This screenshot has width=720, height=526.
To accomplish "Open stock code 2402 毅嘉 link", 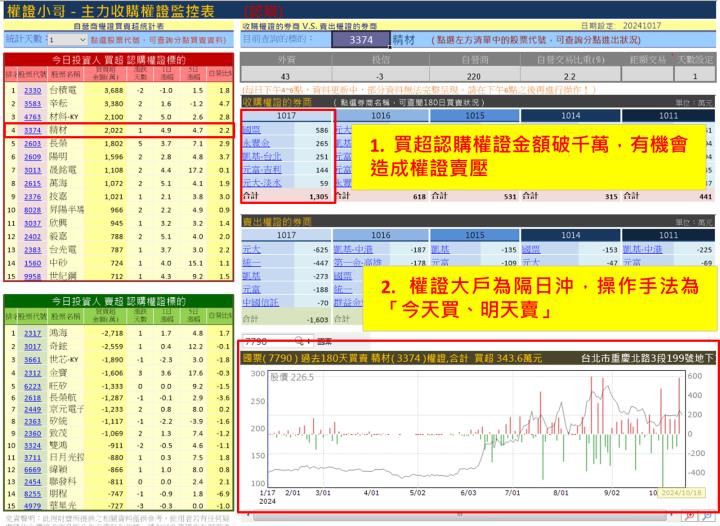I will [33, 237].
